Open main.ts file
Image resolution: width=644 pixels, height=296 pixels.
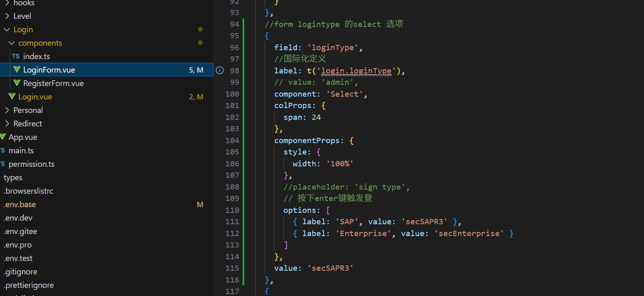coord(21,150)
